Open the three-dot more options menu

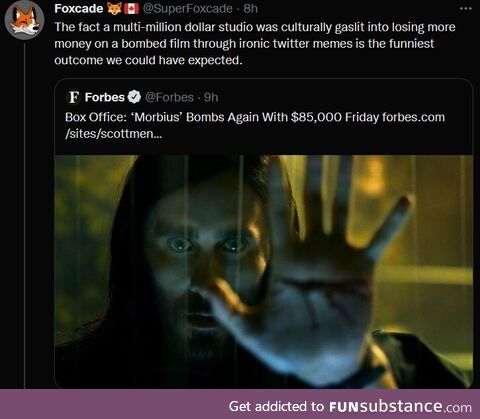[466, 9]
